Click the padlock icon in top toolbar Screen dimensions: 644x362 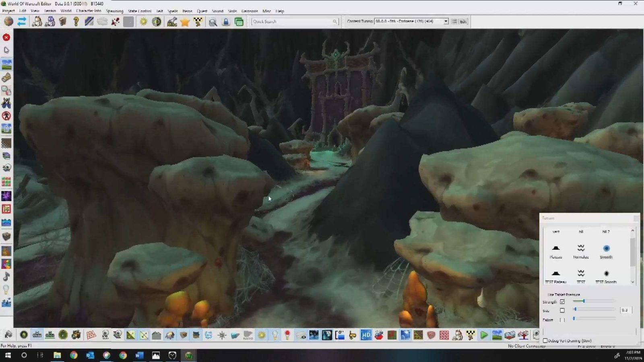point(226,22)
